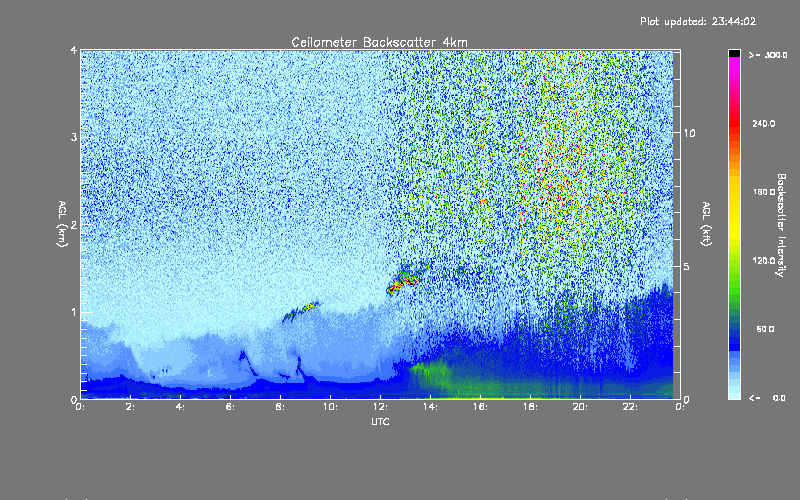The image size is (800, 500).
Task: Click the colorbar value '180.0'
Action: pos(764,192)
